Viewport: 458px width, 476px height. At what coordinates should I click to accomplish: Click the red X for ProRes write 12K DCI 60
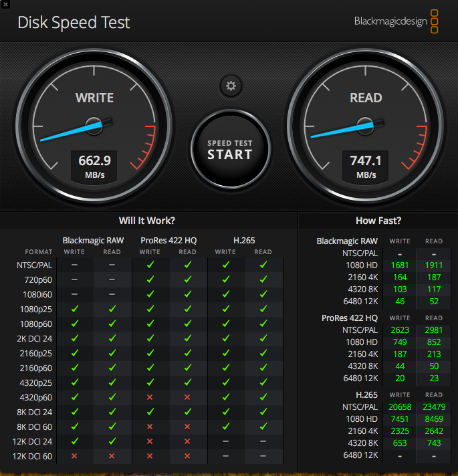click(150, 456)
